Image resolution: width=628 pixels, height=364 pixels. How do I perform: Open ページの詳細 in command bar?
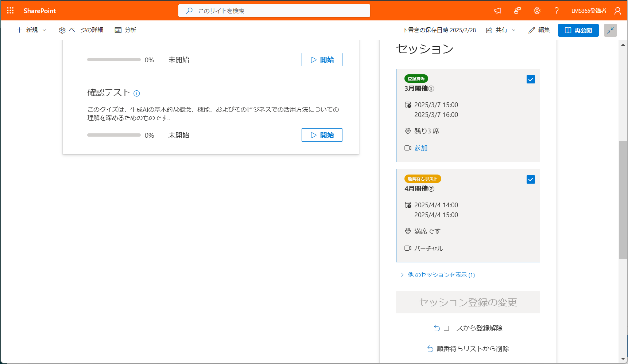point(81,30)
